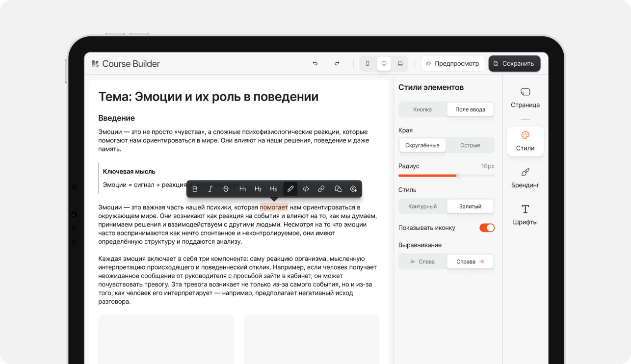Switch to the 'Поле ввода' tab
The width and height of the screenshot is (631, 364).
470,109
